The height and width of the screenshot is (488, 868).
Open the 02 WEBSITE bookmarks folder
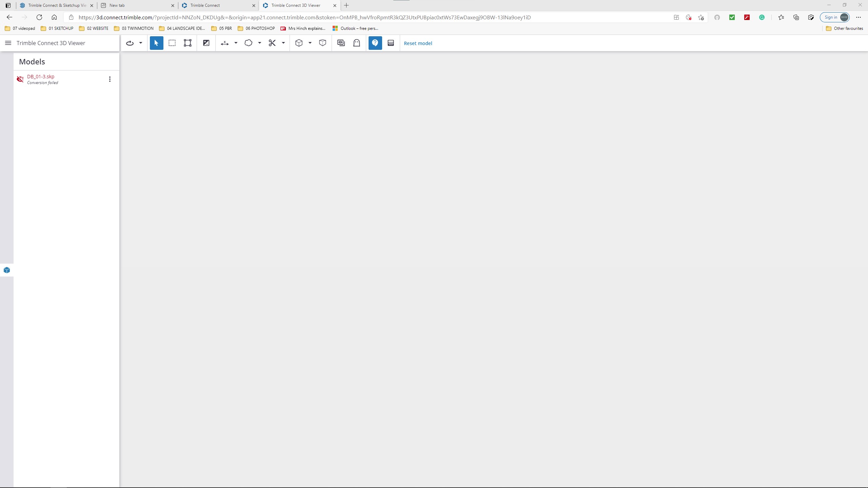coord(94,28)
